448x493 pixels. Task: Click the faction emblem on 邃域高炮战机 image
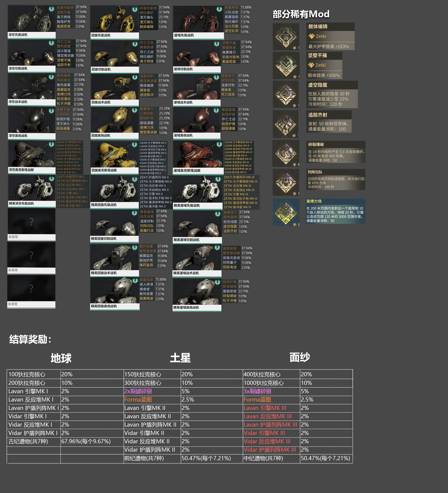[x=216, y=110]
